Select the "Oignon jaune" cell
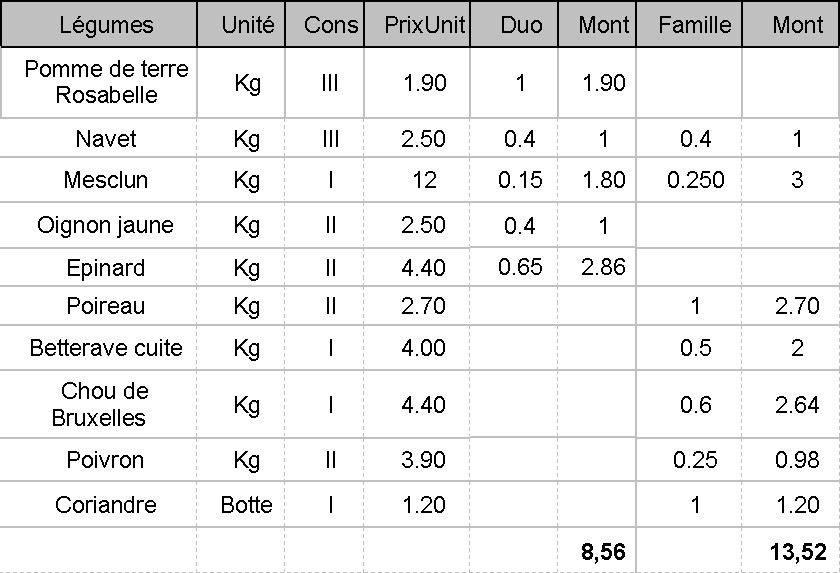Image resolution: width=840 pixels, height=573 pixels. (106, 225)
